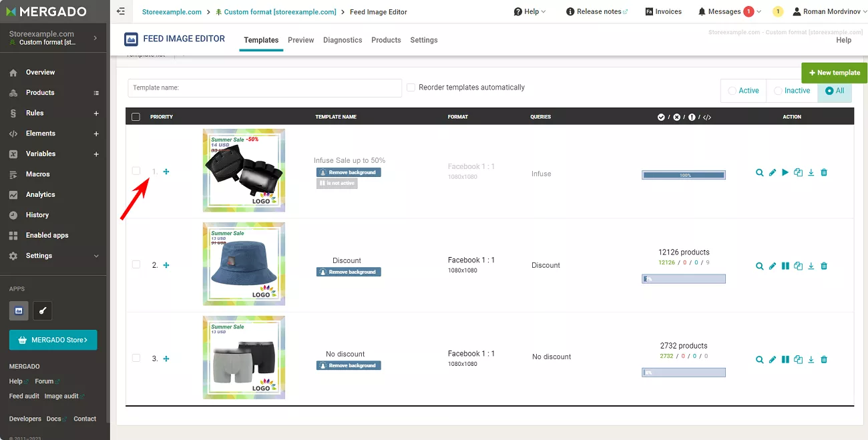
Task: Open the Invoices link
Action: click(x=664, y=11)
